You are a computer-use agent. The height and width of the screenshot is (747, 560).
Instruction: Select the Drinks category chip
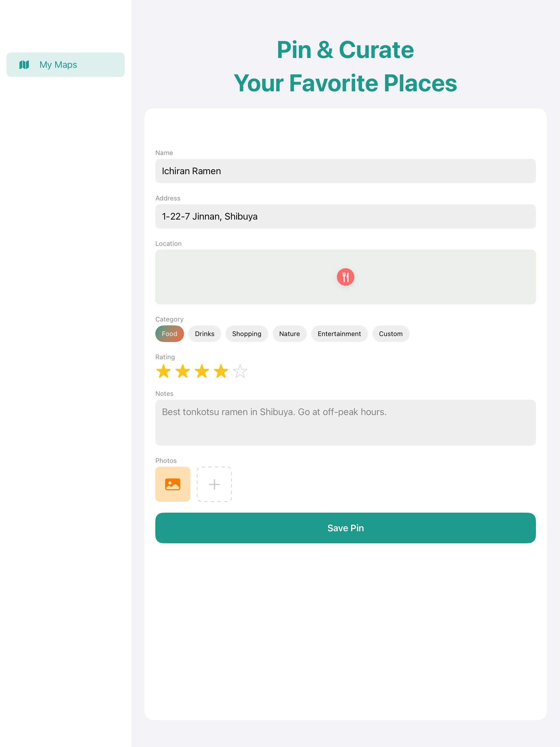click(x=205, y=334)
